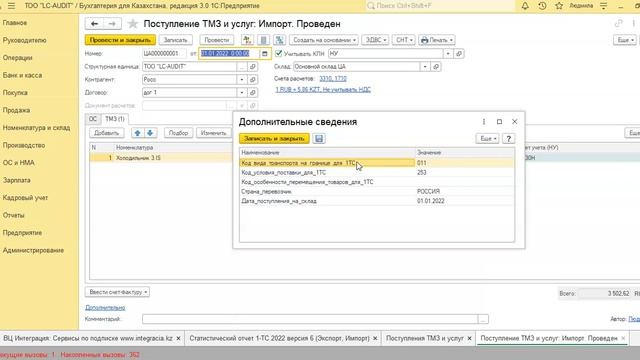Click the Провести и закрыть button
Image resolution: width=640 pixels, height=360 pixels.
pyautogui.click(x=120, y=40)
